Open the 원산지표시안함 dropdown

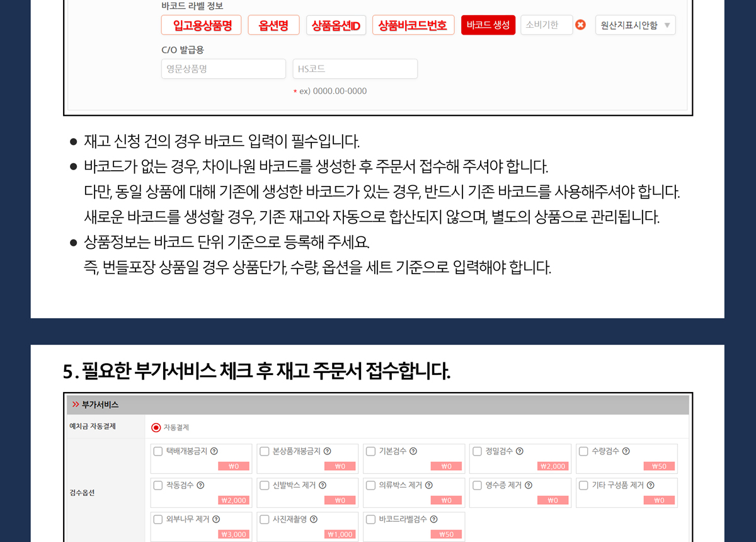(x=635, y=25)
